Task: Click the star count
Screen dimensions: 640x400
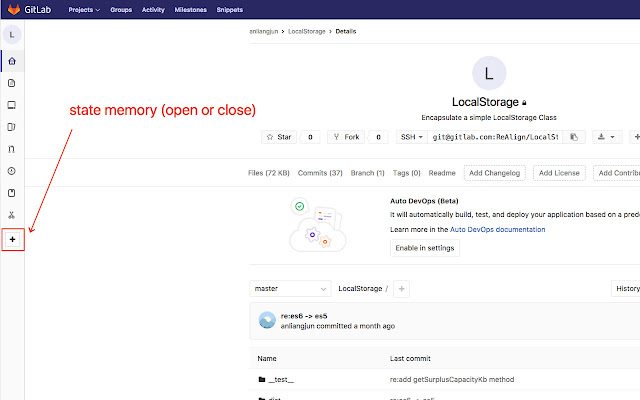Action: point(310,137)
